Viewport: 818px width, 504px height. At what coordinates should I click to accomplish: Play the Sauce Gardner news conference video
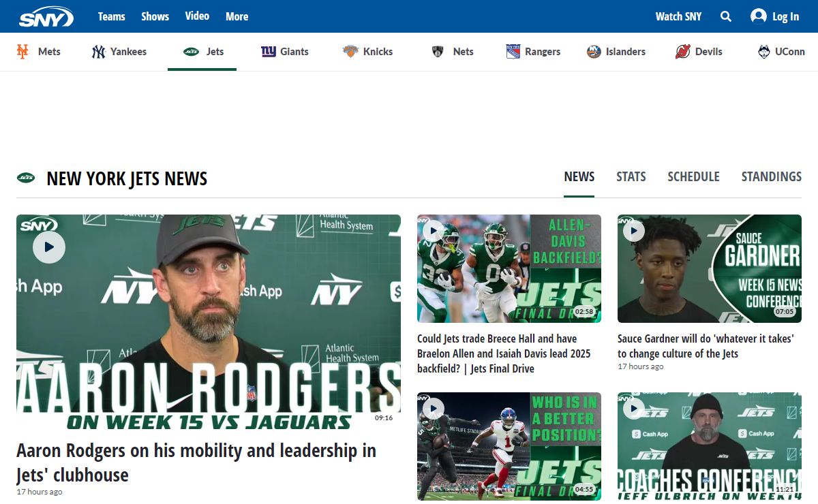point(634,231)
